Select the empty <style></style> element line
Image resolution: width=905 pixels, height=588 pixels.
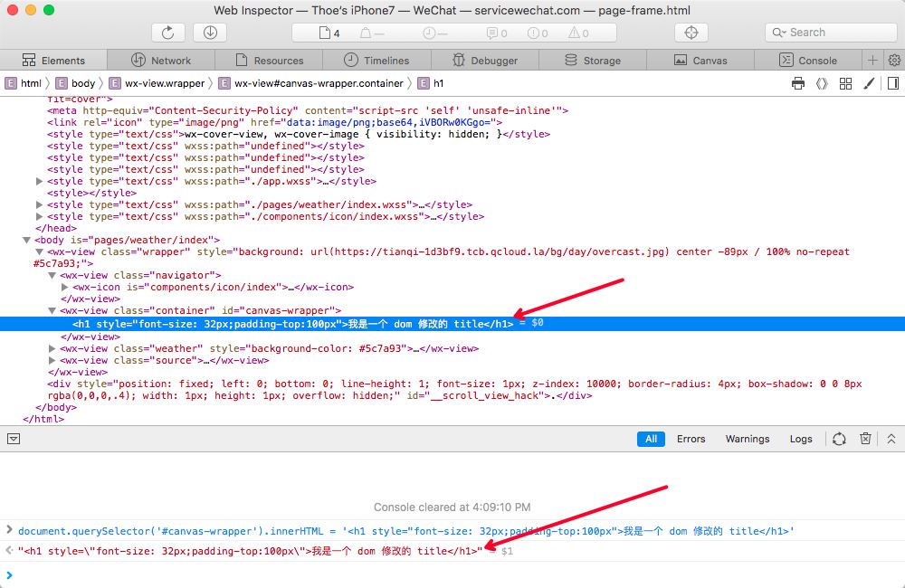[91, 193]
